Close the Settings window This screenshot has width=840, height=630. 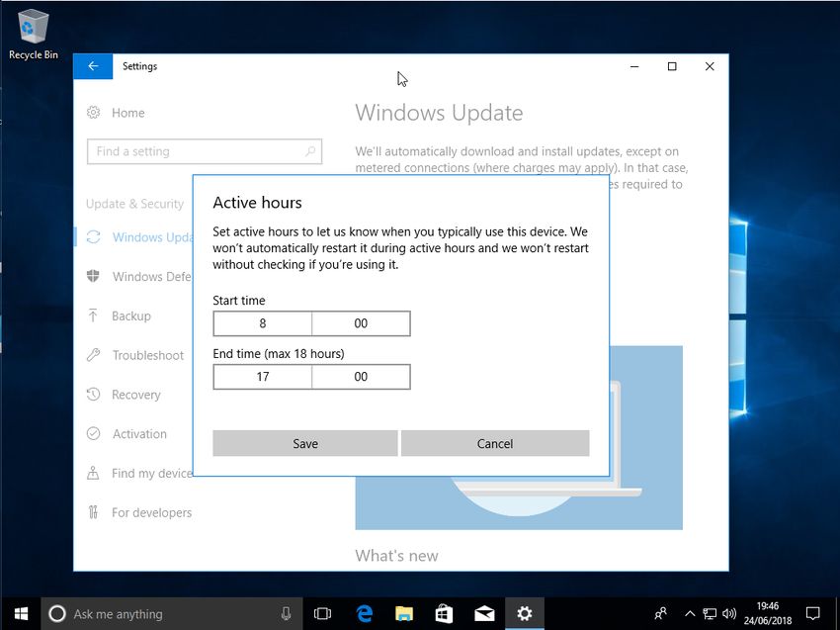pyautogui.click(x=710, y=66)
